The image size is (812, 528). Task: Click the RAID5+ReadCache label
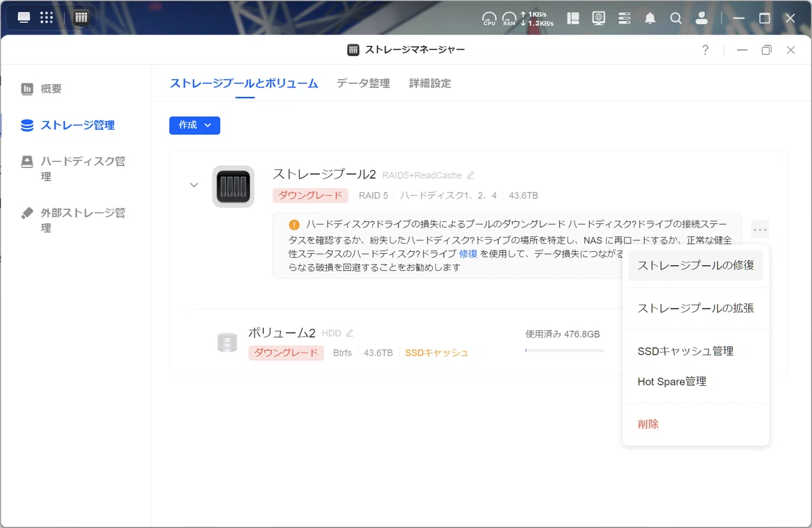tap(422, 175)
